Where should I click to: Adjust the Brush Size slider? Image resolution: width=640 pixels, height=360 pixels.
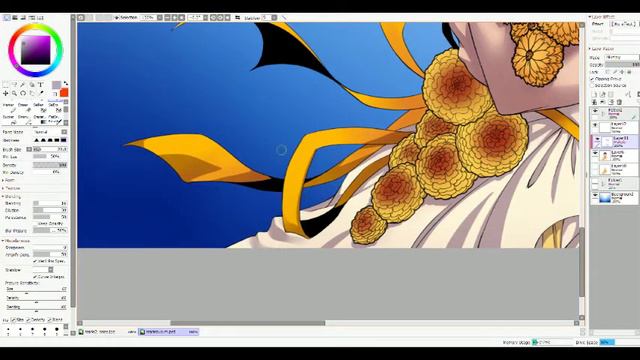click(x=50, y=149)
